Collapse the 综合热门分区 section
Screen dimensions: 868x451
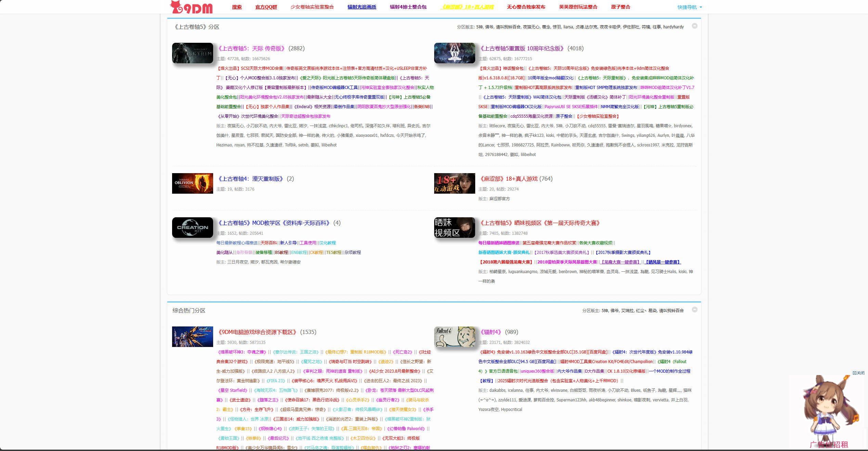[x=695, y=310]
